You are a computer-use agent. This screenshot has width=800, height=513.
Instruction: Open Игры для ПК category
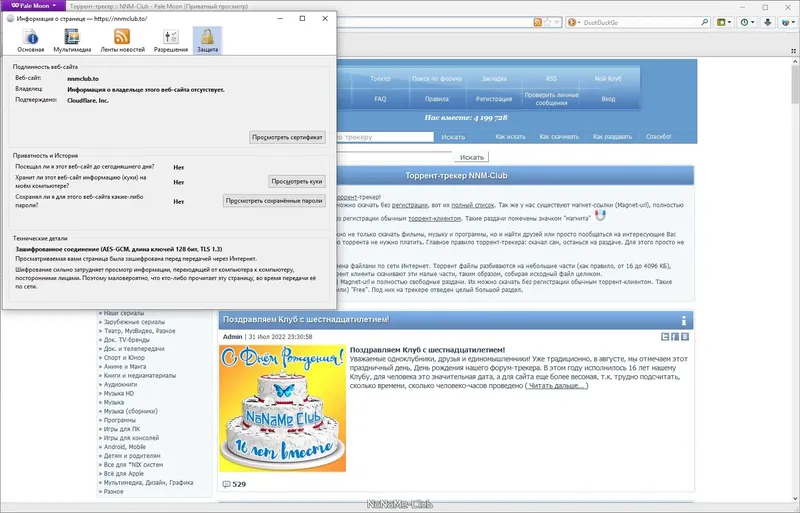(x=122, y=429)
